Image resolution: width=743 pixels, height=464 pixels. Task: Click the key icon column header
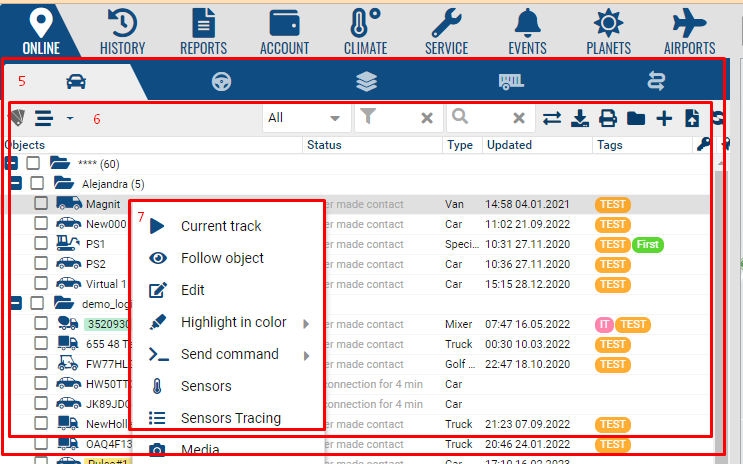(704, 145)
